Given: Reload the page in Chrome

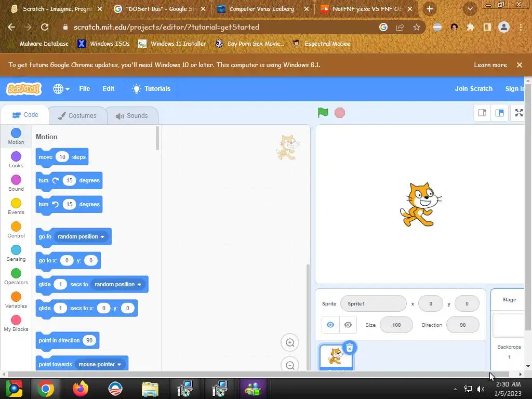Looking at the screenshot, I should (45, 27).
